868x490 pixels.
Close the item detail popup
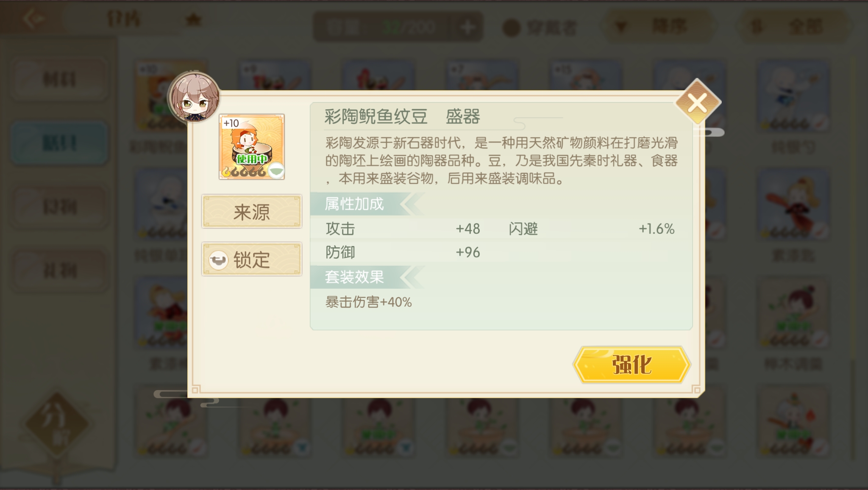(698, 102)
